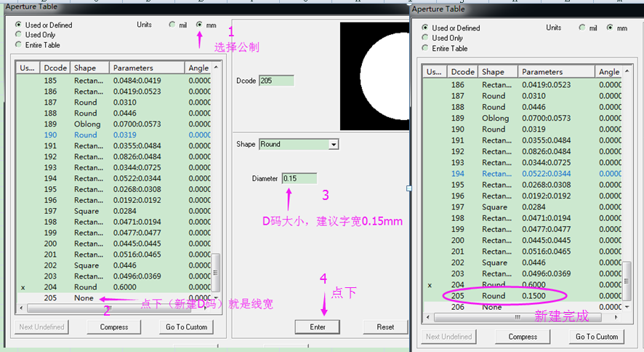Select Dcode 189 Oblong row in right table

[494, 118]
